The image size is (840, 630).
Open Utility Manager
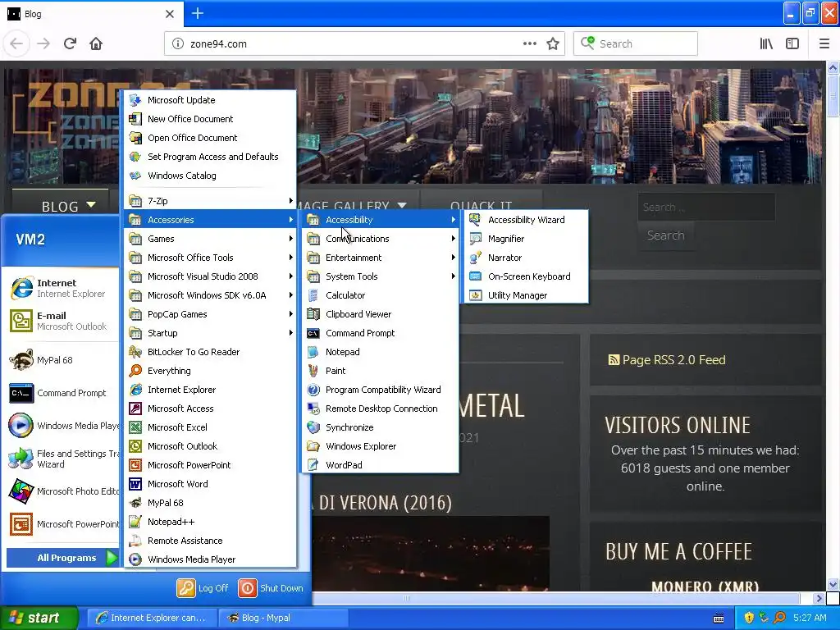coord(526,295)
